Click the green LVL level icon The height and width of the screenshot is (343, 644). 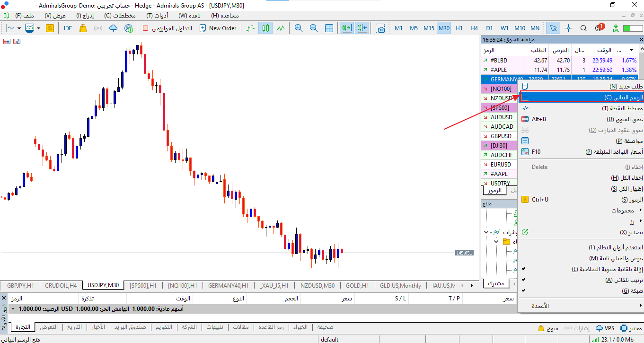click(615, 28)
